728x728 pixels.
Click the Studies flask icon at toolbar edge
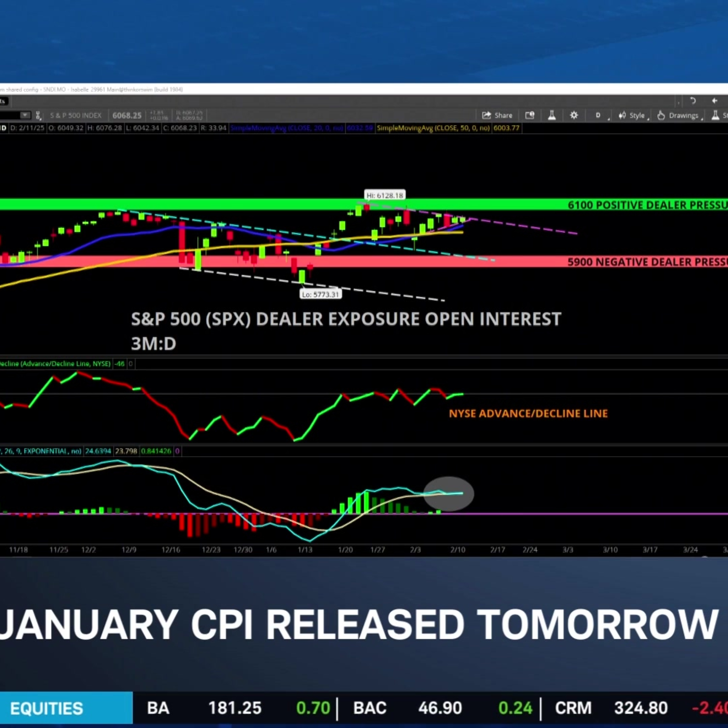tap(715, 115)
